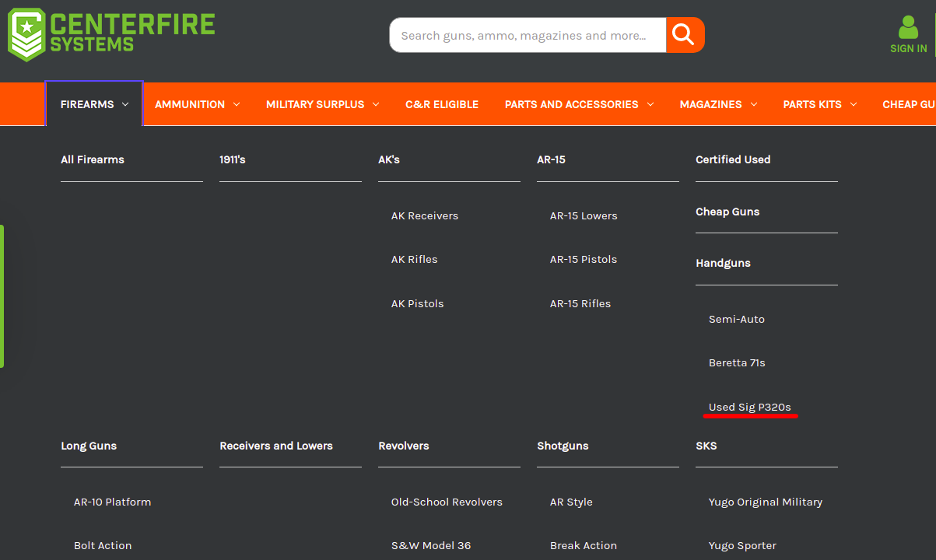Select AR-15 Pistols link
936x560 pixels.
[584, 259]
